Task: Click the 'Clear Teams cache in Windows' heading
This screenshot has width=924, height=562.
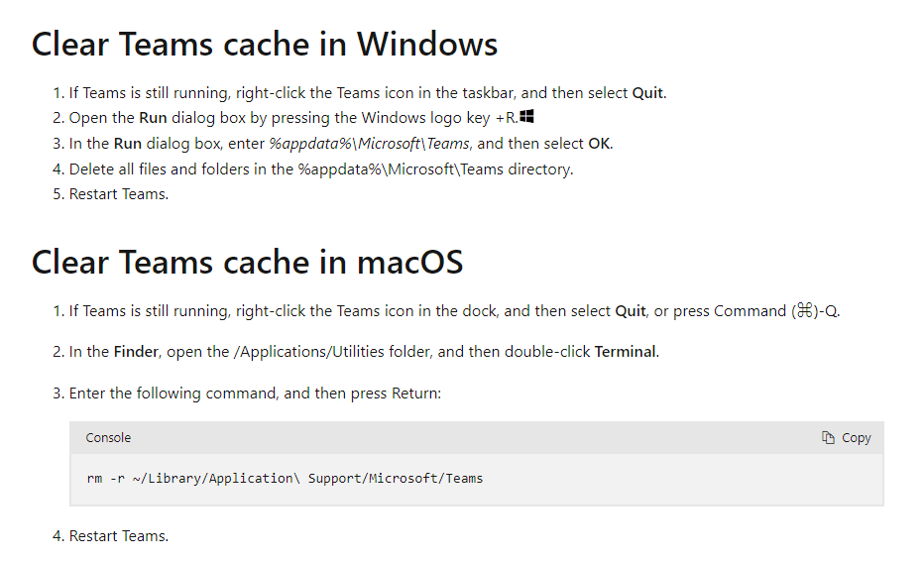Action: pos(265,45)
